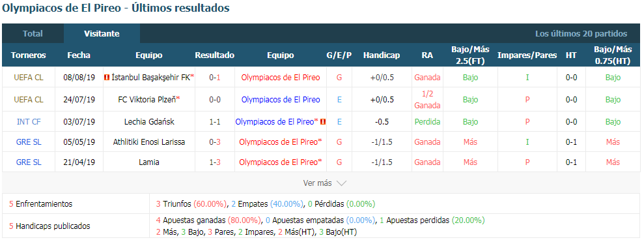Click the 1-3 result against Lamia

pyautogui.click(x=215, y=162)
